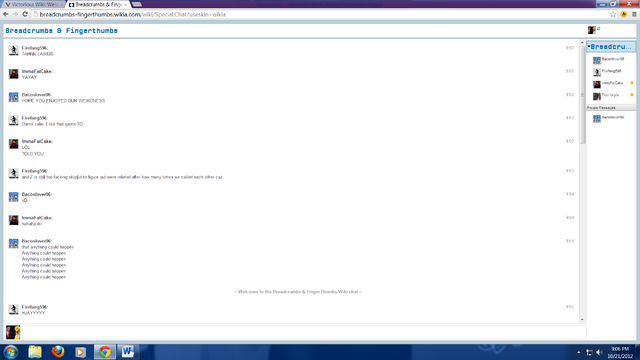Click the chat scrollbar down arrow
The width and height of the screenshot is (640, 360).
[x=582, y=320]
